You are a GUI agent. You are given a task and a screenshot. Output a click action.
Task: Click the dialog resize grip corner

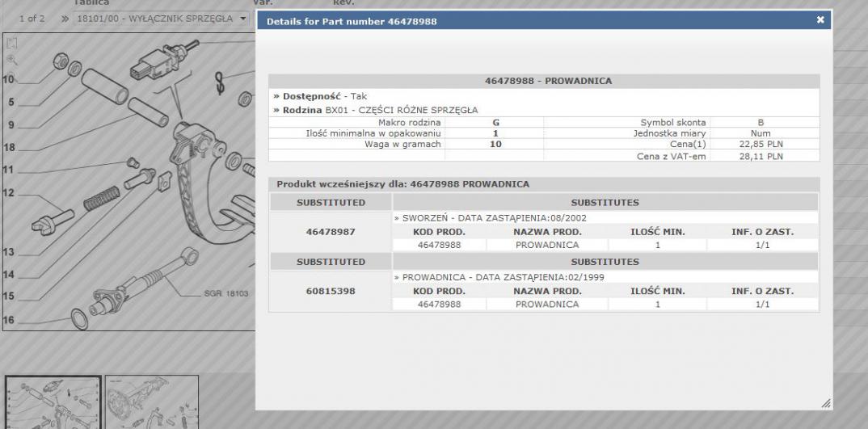[825, 403]
